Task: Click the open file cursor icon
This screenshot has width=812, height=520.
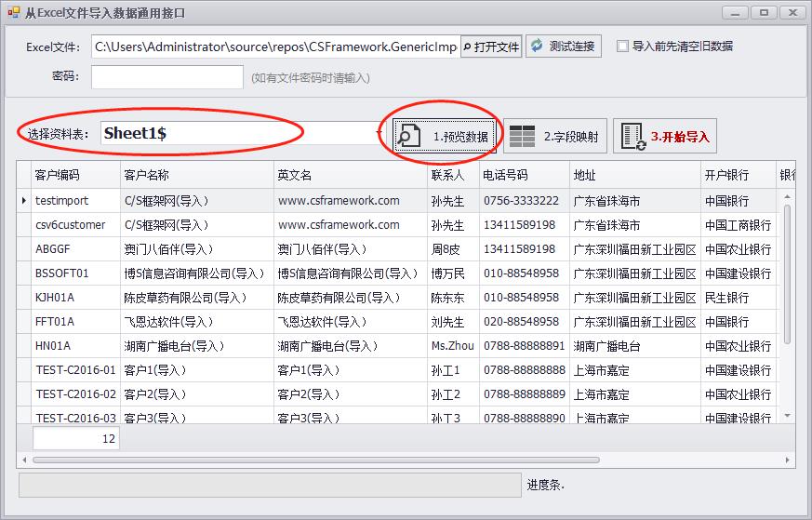Action: 467,47
